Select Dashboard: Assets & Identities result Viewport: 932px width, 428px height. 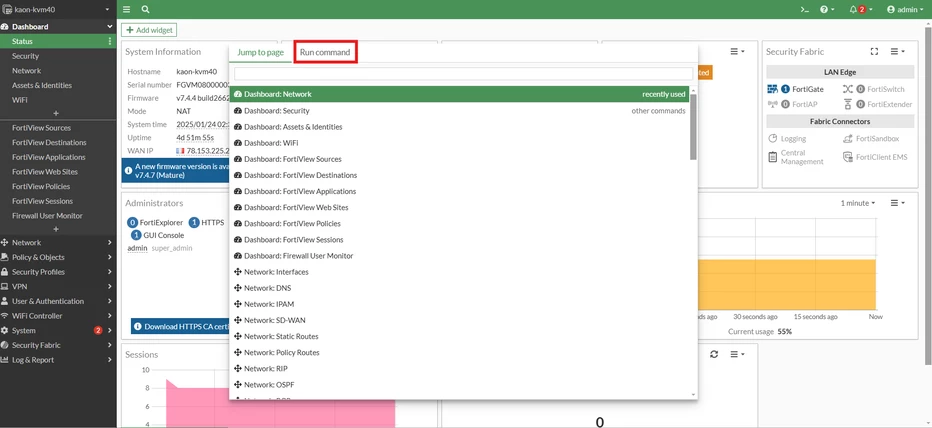[459, 127]
